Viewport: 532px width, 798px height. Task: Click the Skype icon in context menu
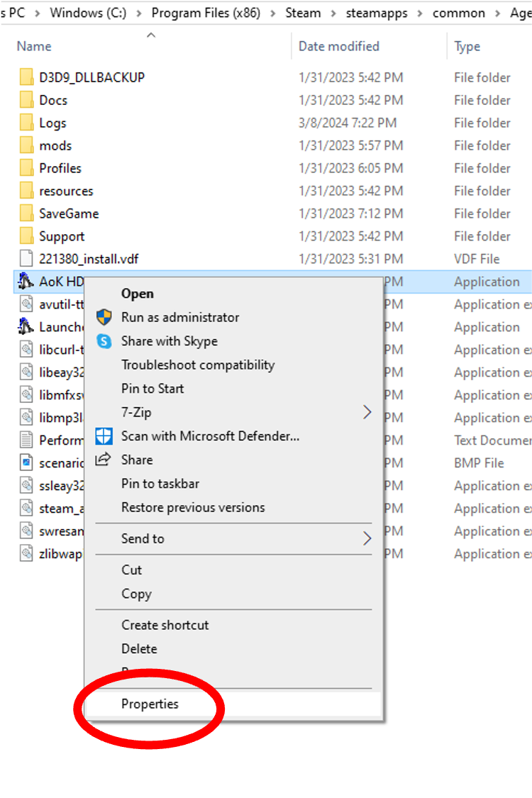pyautogui.click(x=104, y=341)
